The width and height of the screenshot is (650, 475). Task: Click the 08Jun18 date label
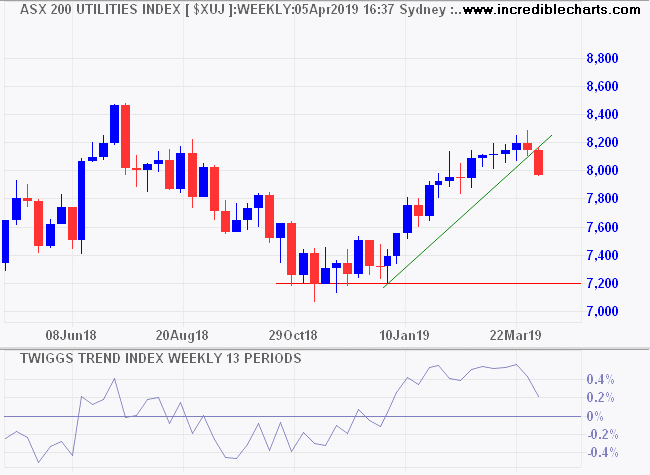pos(71,335)
